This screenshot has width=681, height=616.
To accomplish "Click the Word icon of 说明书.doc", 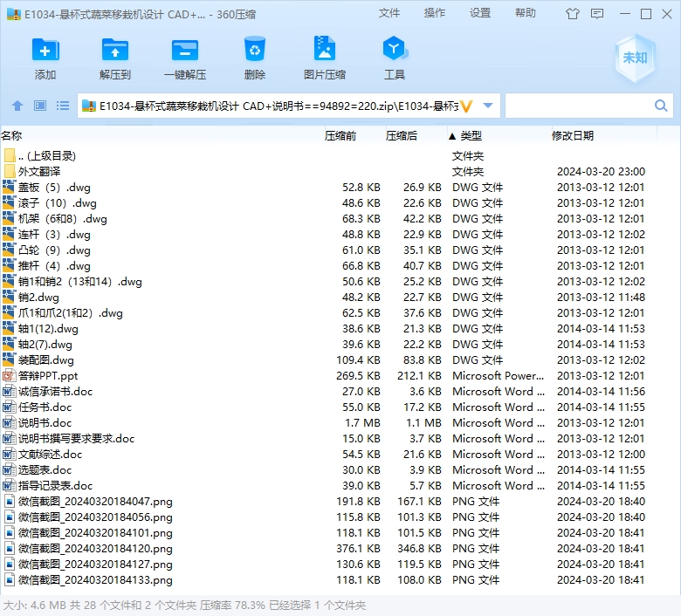I will click(9, 423).
